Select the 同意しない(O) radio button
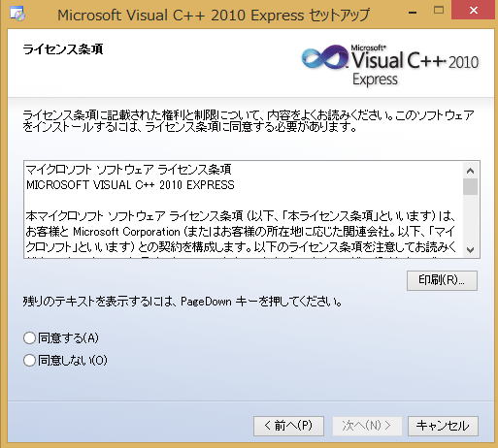The height and width of the screenshot is (448, 498). pos(29,360)
